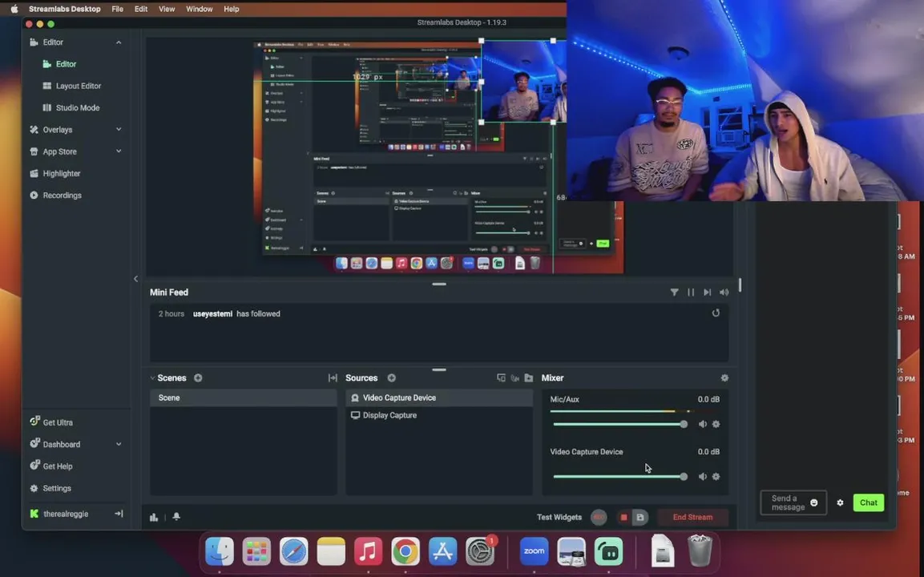The height and width of the screenshot is (577, 924).
Task: Click Test Widgets
Action: (x=559, y=517)
